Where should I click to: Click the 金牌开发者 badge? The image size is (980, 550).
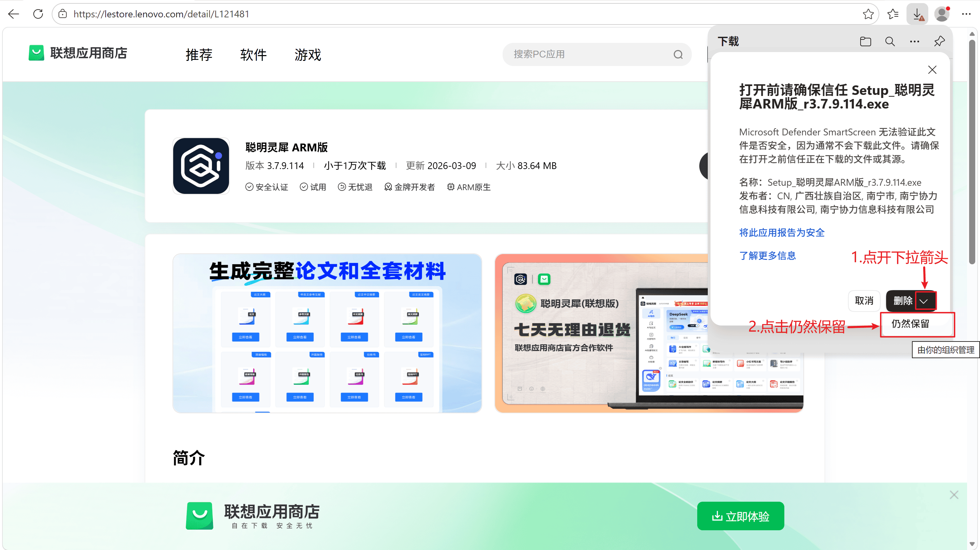point(410,187)
